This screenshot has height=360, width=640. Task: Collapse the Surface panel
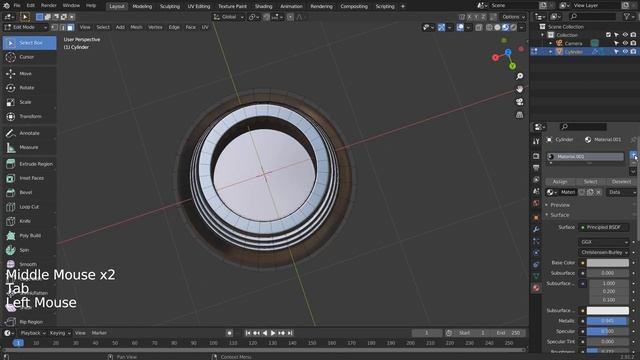pos(560,215)
